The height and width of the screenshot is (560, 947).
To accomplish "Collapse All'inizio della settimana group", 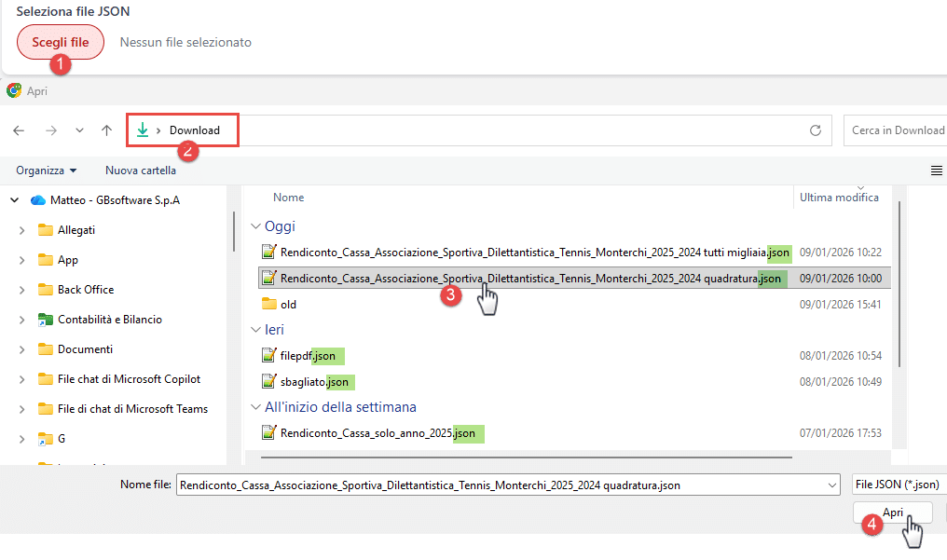I will [x=256, y=407].
